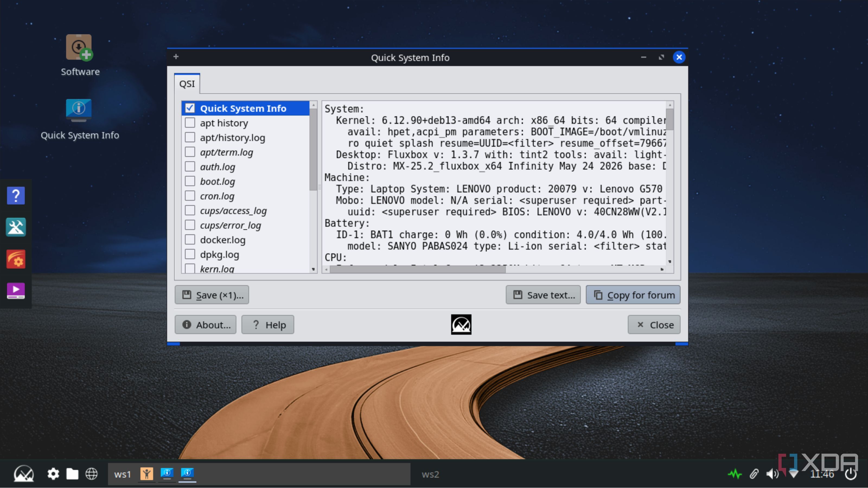Open the MX logo start menu in taskbar
868x488 pixels.
[24, 474]
